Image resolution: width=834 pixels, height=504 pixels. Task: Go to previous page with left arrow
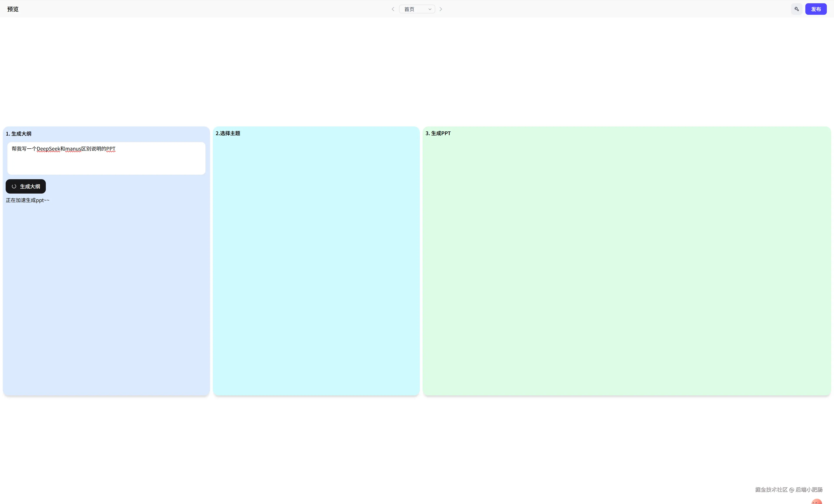393,9
